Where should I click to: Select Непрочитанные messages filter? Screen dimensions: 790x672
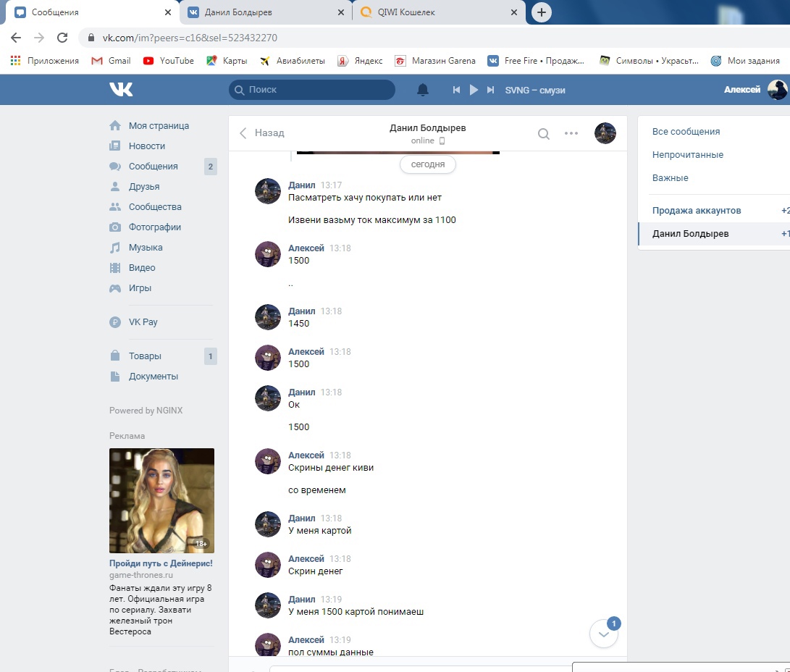tap(687, 155)
